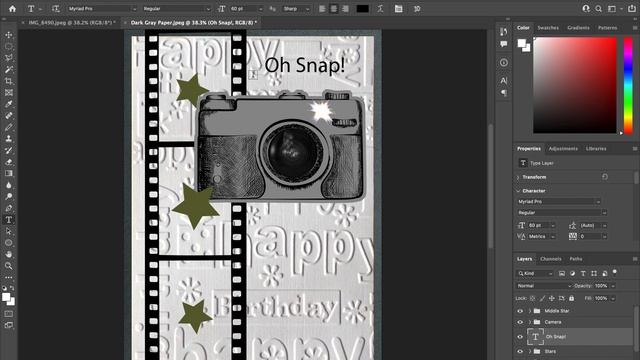Switch to the Gradients tab
Viewport: 640px width, 360px height.
[x=578, y=28]
